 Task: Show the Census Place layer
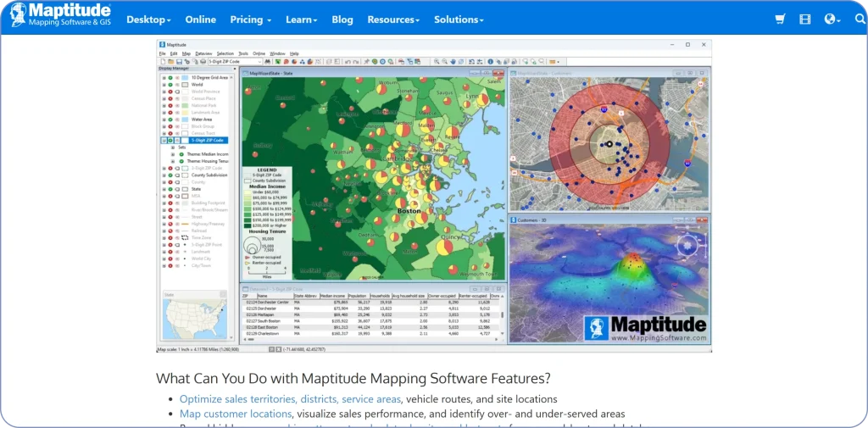click(171, 98)
